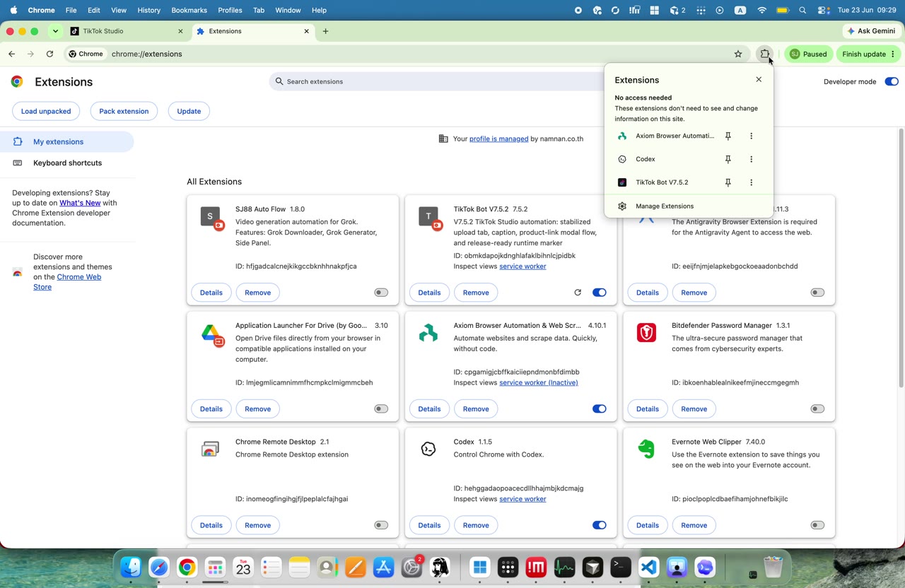
Task: Disable the Codex extension toggle
Action: click(x=600, y=525)
